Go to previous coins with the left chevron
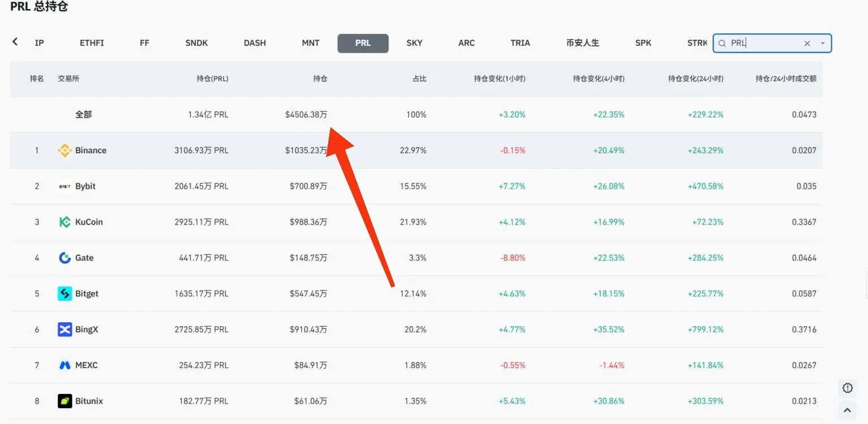Image resolution: width=868 pixels, height=424 pixels. point(15,41)
